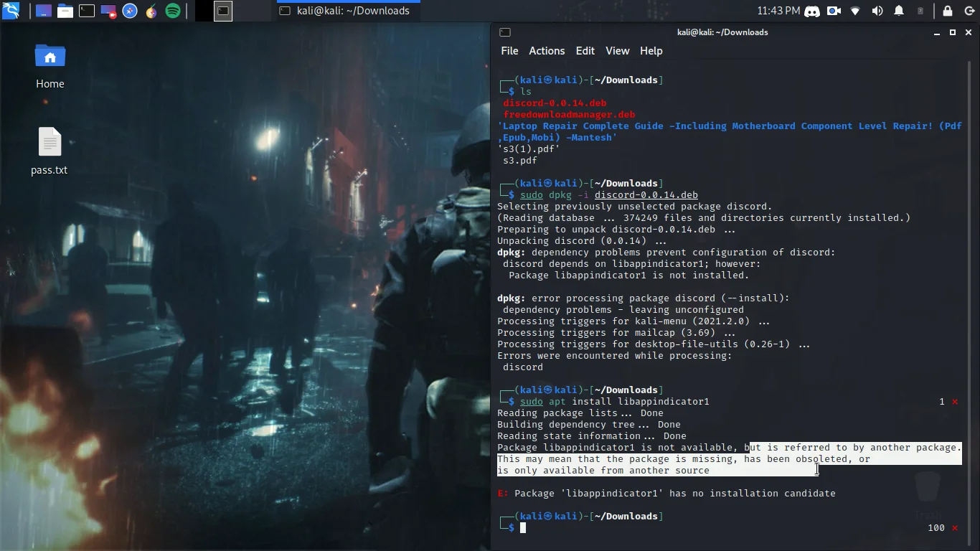Viewport: 980px width, 551px height.
Task: Click the battery status indicator
Action: [920, 11]
